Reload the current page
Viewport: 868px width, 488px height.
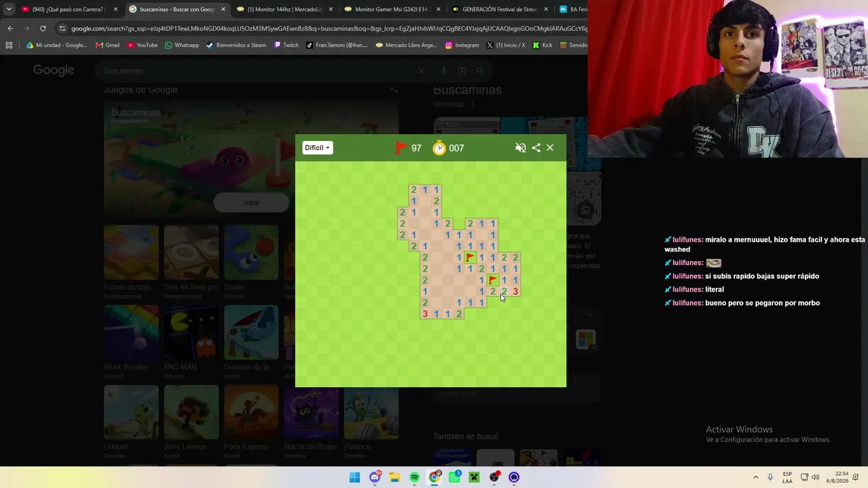pyautogui.click(x=43, y=28)
